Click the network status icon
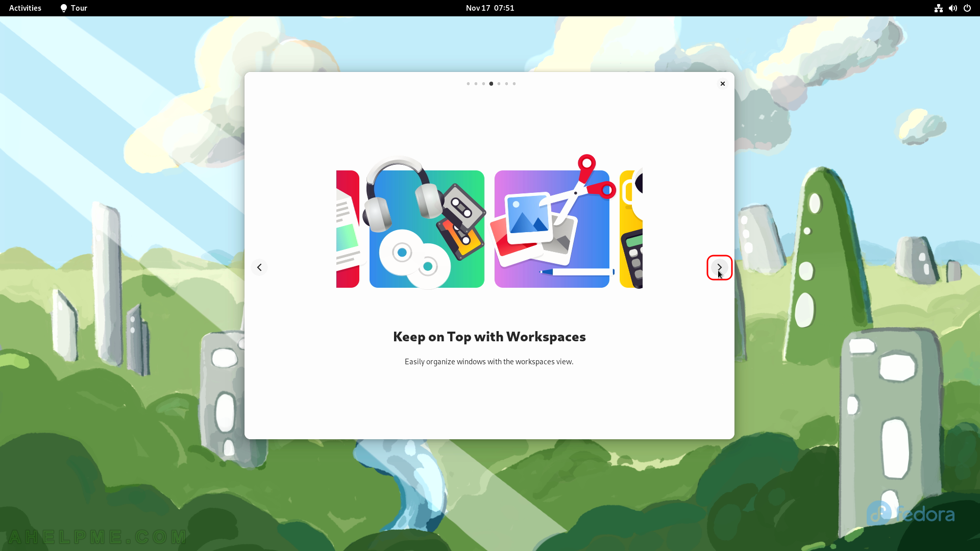Viewport: 980px width, 551px height. pos(938,8)
